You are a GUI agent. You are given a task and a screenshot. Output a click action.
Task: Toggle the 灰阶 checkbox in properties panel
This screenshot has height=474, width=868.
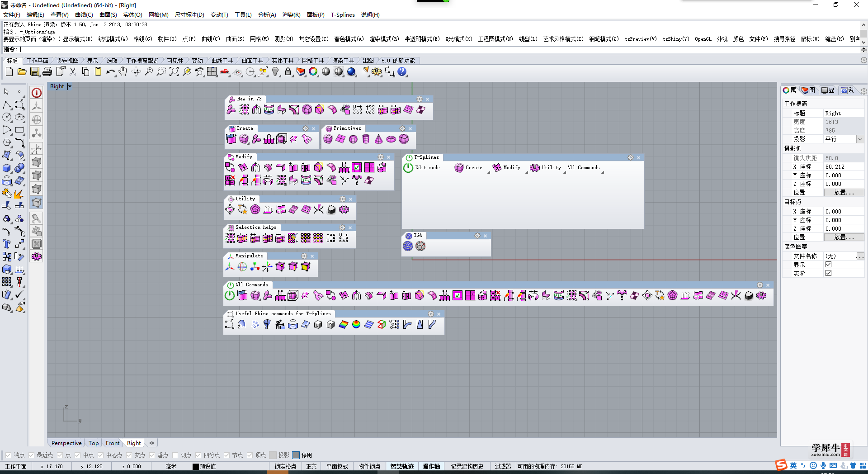[828, 273]
